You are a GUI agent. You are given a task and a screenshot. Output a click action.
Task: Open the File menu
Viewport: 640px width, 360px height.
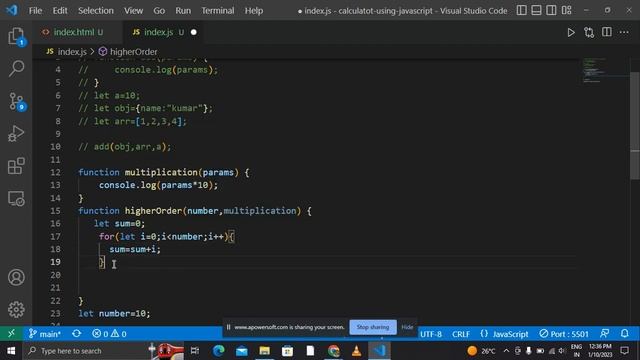(35, 11)
